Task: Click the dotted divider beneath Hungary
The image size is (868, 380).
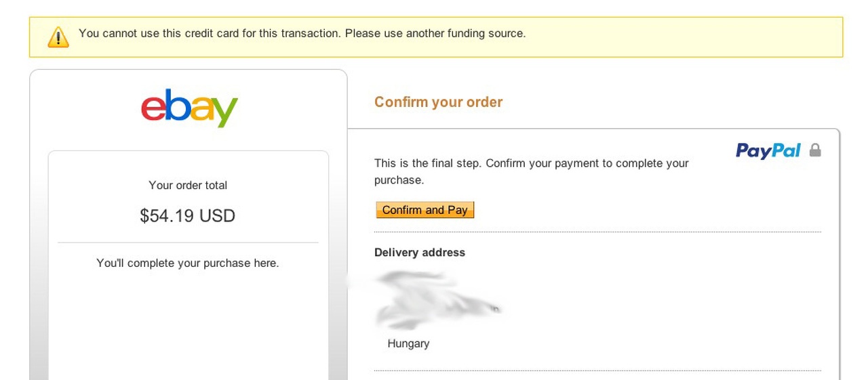Action: [x=597, y=371]
